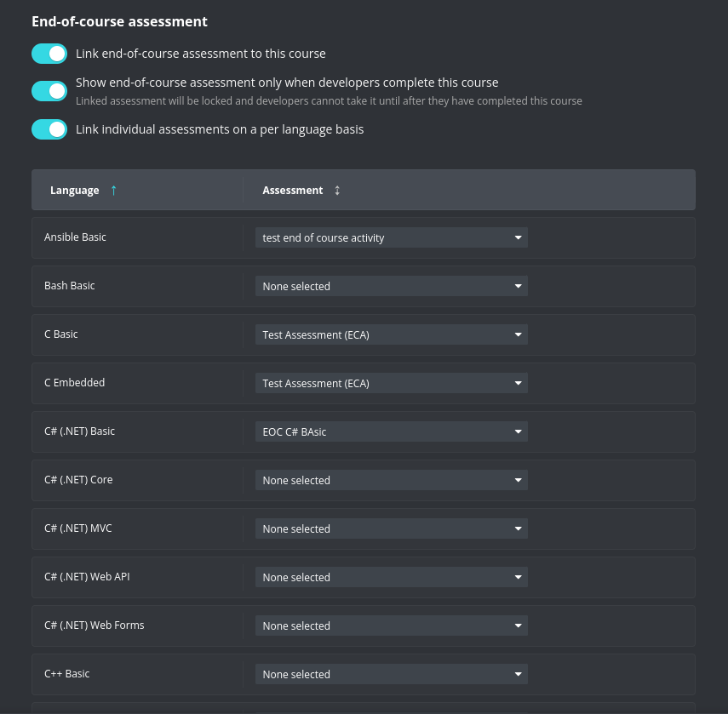This screenshot has width=728, height=714.
Task: Open the C# (.NET) Web Forms assessment dropdown
Action: pos(391,626)
